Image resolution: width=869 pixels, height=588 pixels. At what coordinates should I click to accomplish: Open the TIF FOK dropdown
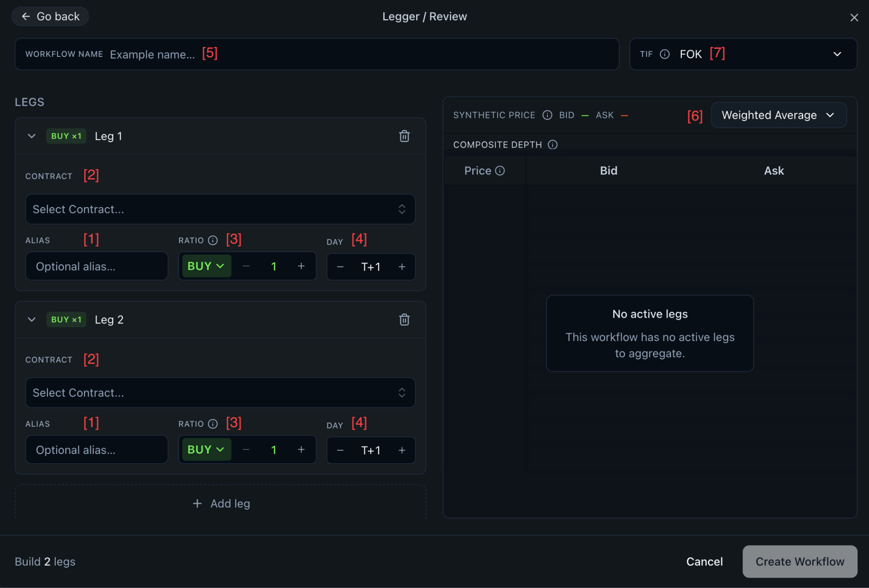click(743, 54)
